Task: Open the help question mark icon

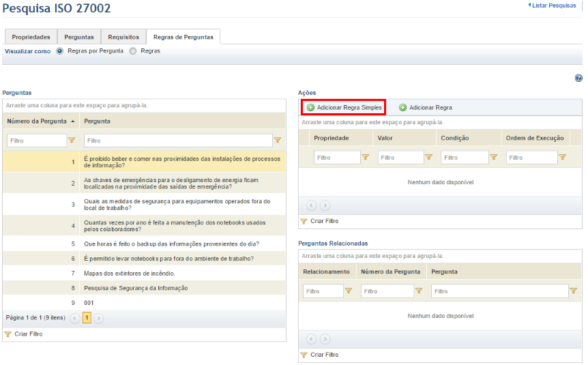Action: (x=578, y=78)
